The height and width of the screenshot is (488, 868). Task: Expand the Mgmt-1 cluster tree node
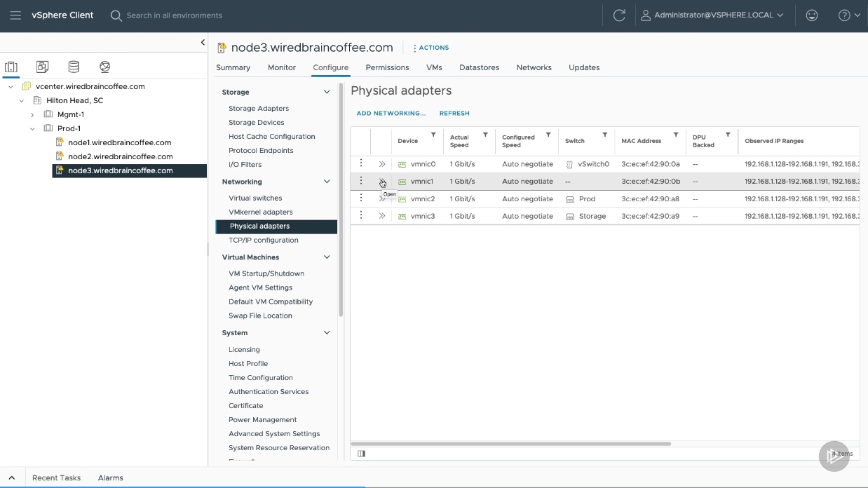(32, 114)
